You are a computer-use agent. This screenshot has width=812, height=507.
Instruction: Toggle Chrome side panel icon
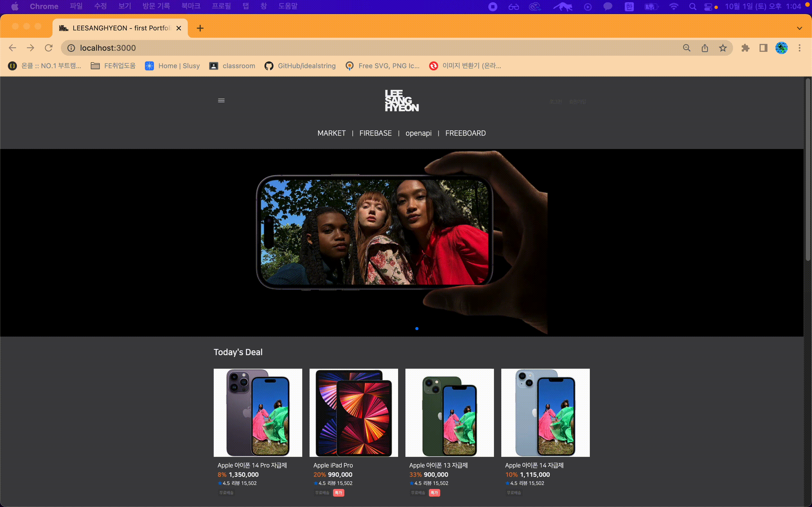pos(763,48)
